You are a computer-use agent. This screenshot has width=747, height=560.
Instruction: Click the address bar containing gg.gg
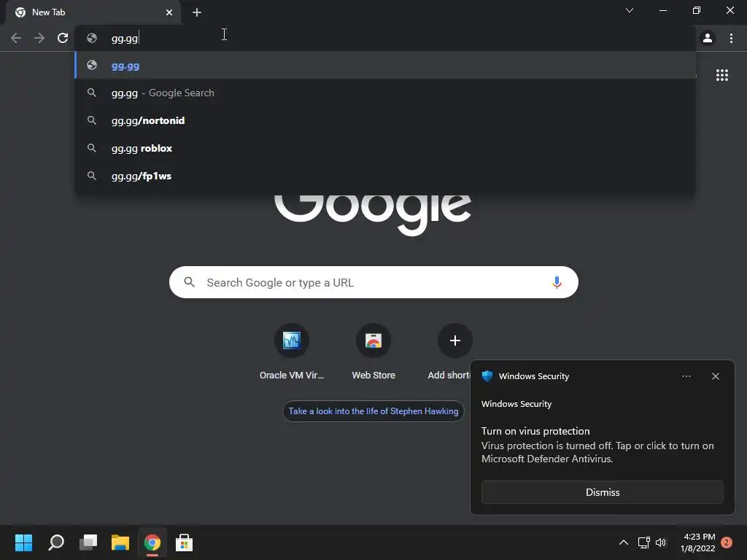[385, 38]
